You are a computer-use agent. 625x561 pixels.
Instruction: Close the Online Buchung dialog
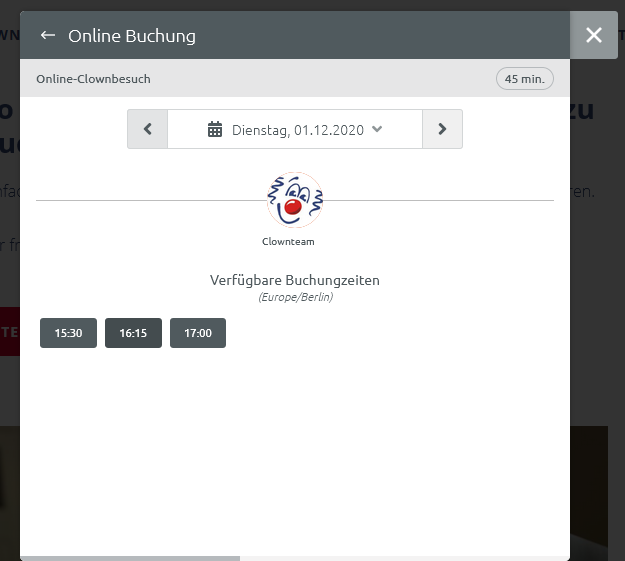594,35
